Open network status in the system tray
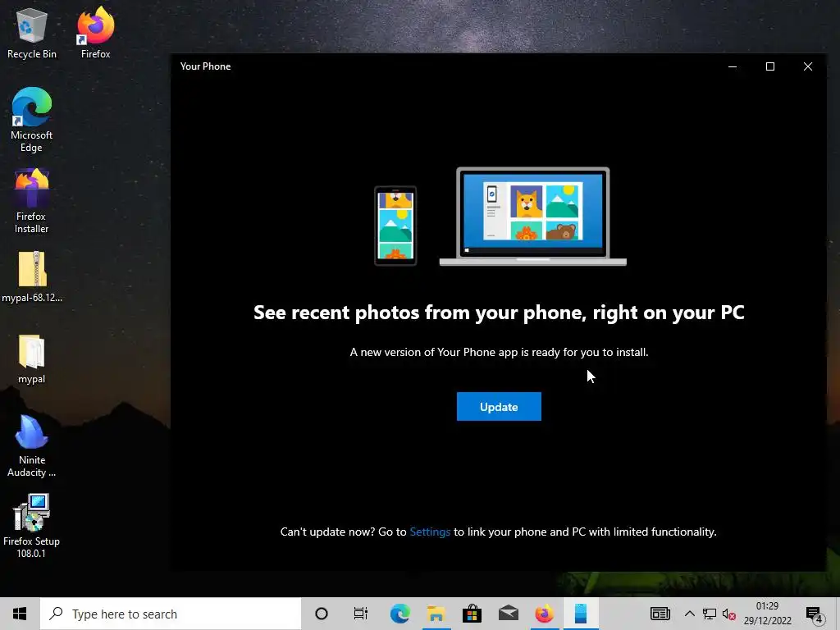840x630 pixels. coord(710,614)
